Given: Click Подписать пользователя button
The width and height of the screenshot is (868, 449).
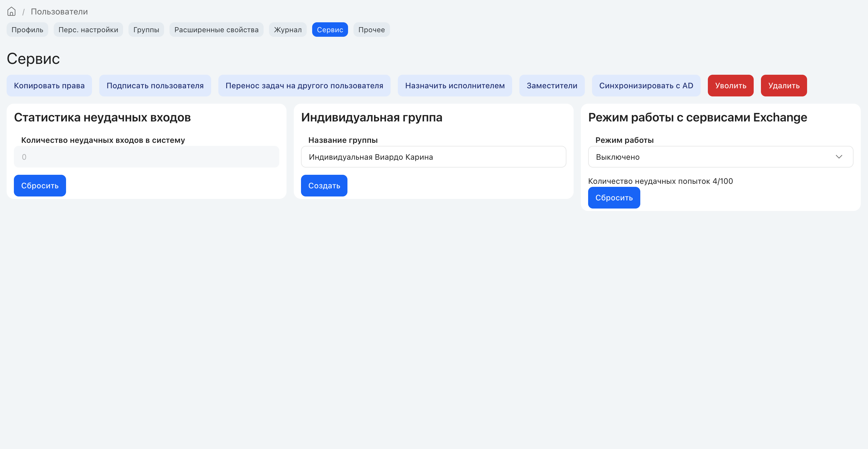Looking at the screenshot, I should coord(155,86).
